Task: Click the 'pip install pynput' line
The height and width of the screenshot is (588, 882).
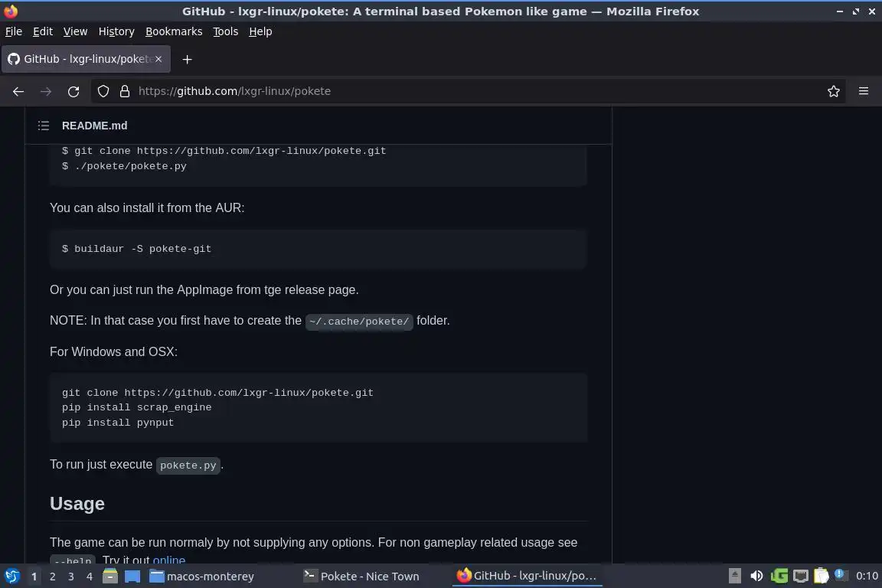Action: coord(118,423)
